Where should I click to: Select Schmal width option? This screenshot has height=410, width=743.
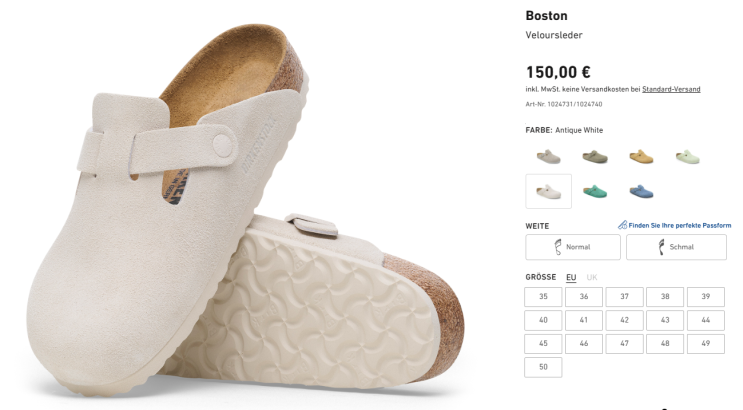pyautogui.click(x=676, y=247)
